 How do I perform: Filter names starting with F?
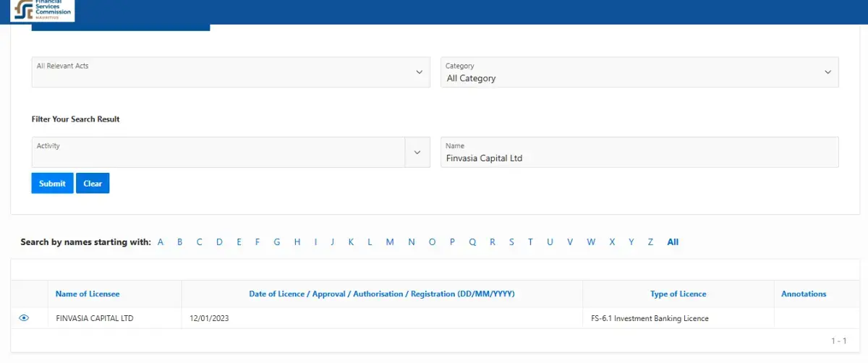pyautogui.click(x=258, y=242)
